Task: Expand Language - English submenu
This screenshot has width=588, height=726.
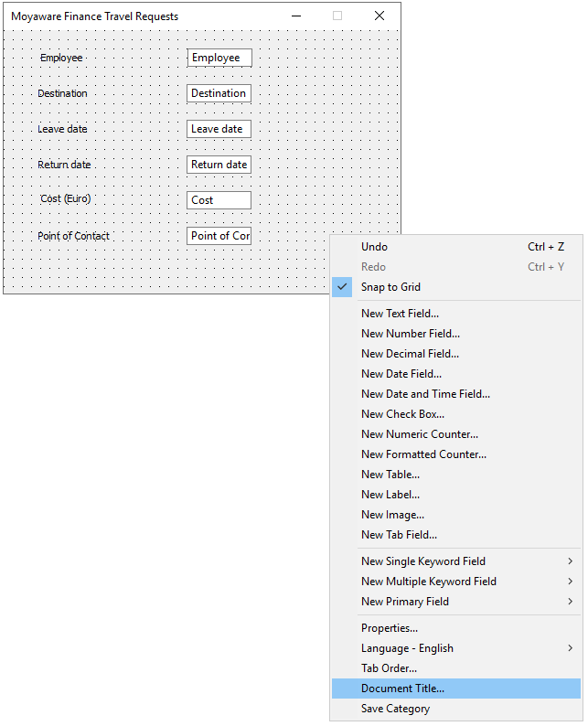Action: click(456, 648)
